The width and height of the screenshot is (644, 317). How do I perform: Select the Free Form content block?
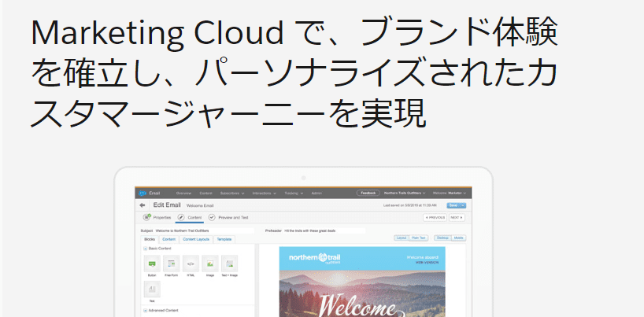172,264
